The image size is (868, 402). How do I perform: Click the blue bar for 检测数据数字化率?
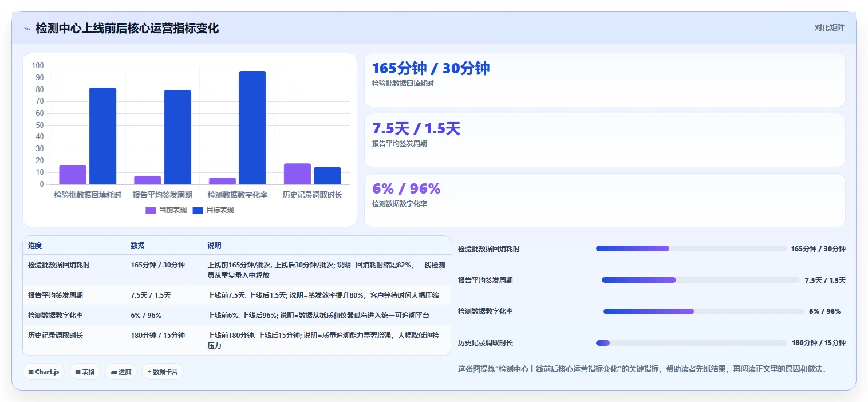[252, 128]
